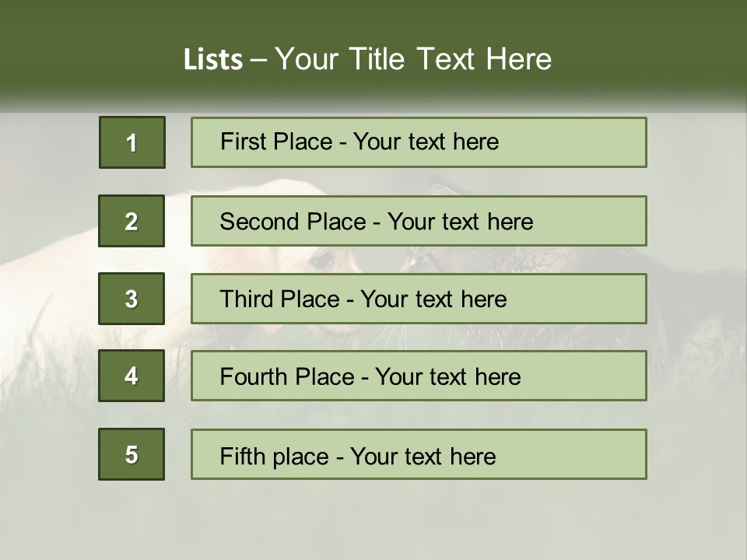Click the bold word Lists in title

tap(212, 60)
